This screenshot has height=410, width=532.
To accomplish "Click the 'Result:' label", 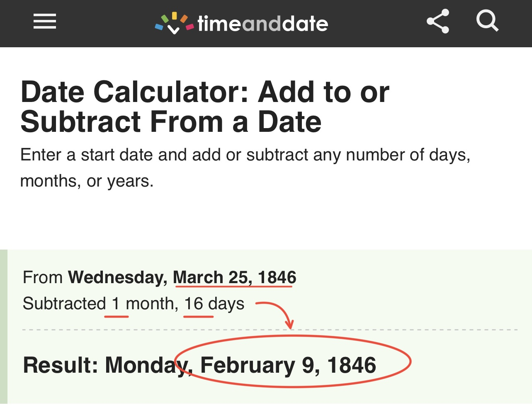I will click(x=61, y=365).
